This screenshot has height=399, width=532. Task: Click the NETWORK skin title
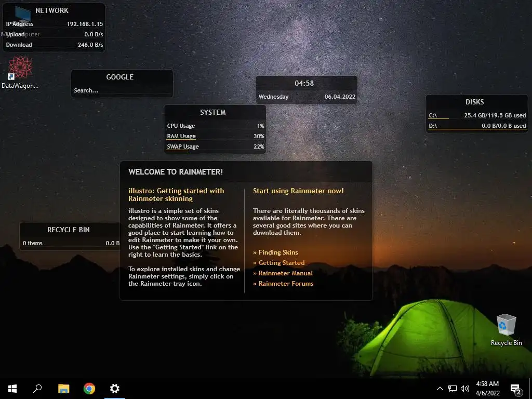[x=52, y=10]
